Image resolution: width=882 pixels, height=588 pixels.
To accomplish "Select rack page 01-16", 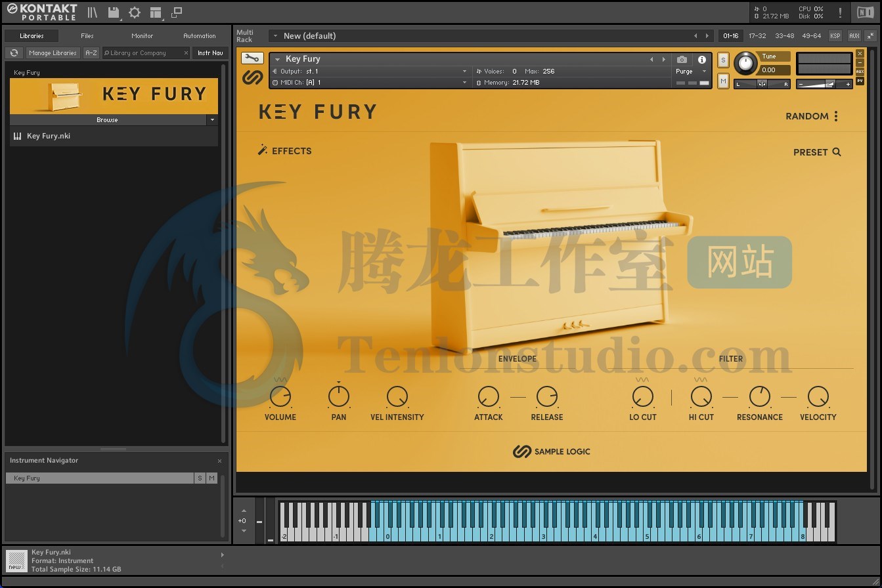I will [x=730, y=35].
